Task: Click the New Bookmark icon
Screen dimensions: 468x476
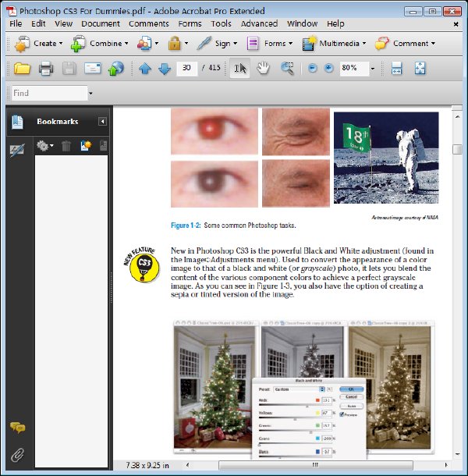Action: click(86, 146)
